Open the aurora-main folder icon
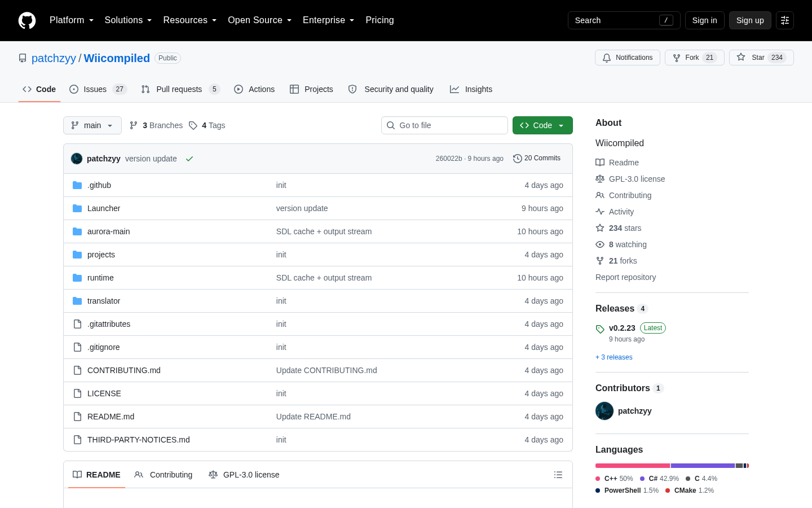Image resolution: width=812 pixels, height=508 pixels. tap(77, 231)
